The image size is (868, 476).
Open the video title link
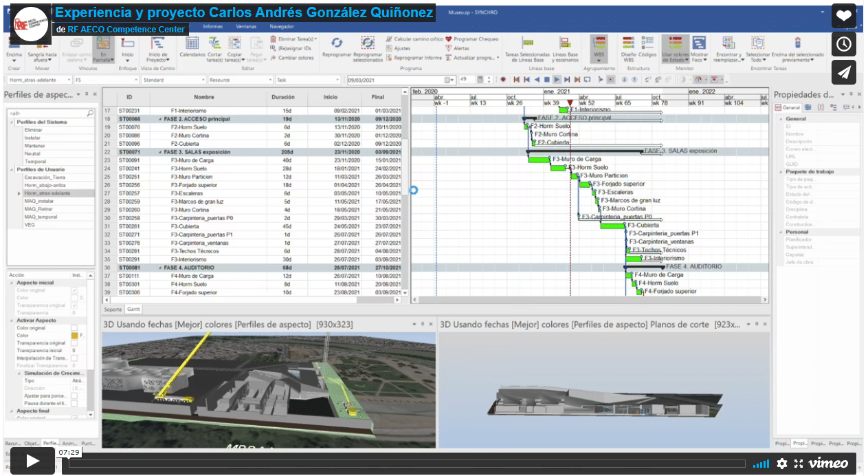[244, 13]
